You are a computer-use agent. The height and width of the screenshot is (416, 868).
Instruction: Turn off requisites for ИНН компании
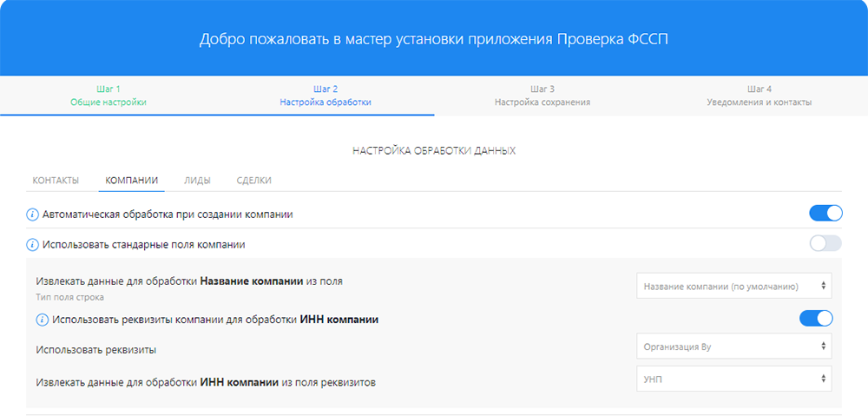[x=815, y=319]
